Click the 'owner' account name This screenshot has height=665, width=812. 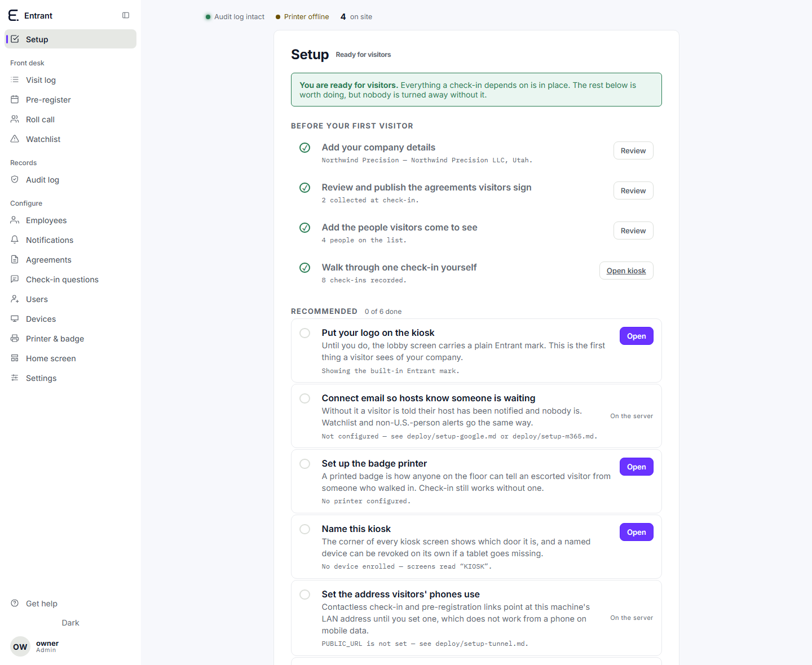(x=47, y=643)
